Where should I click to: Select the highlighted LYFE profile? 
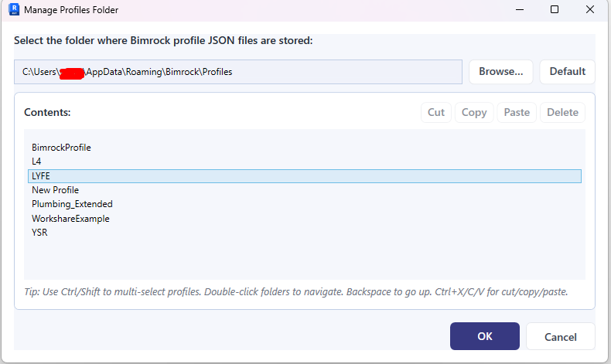pos(304,176)
